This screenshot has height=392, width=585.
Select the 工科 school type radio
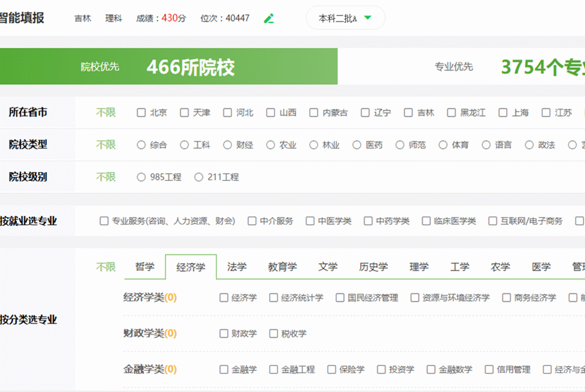(x=184, y=145)
